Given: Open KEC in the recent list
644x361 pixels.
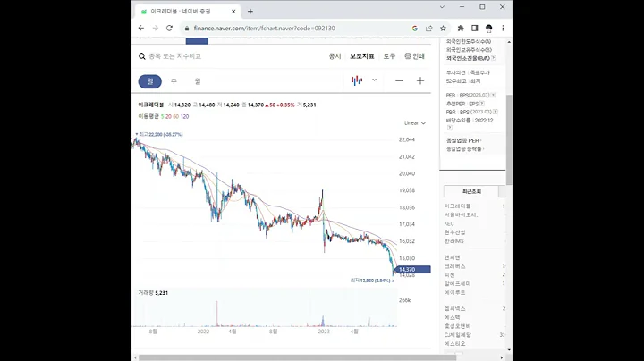Looking at the screenshot, I should point(449,224).
